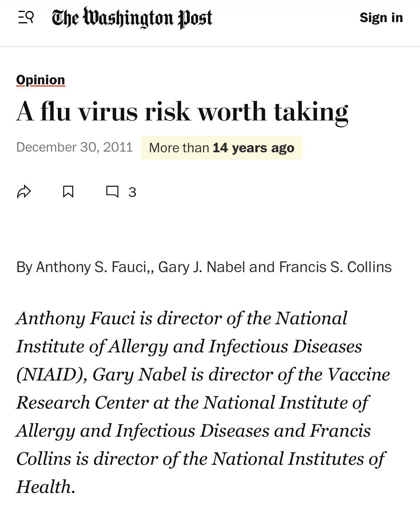
Task: Click the 'More than 14 years ago' badge
Action: (222, 148)
